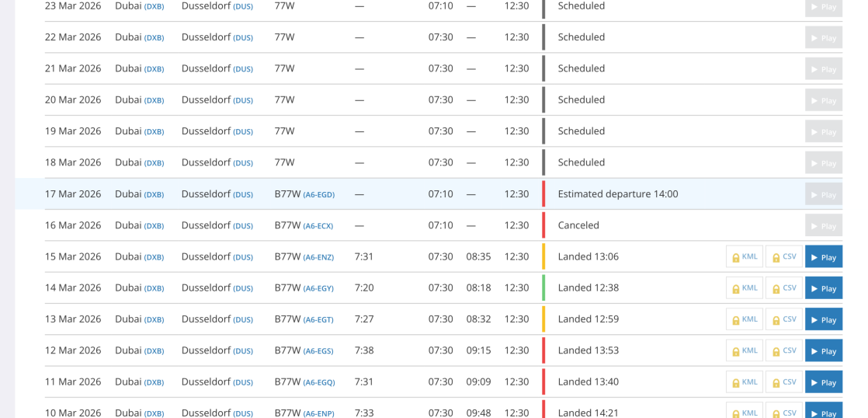Image resolution: width=868 pixels, height=418 pixels.
Task: Open aircraft A6-ECX registration link
Action: click(318, 226)
